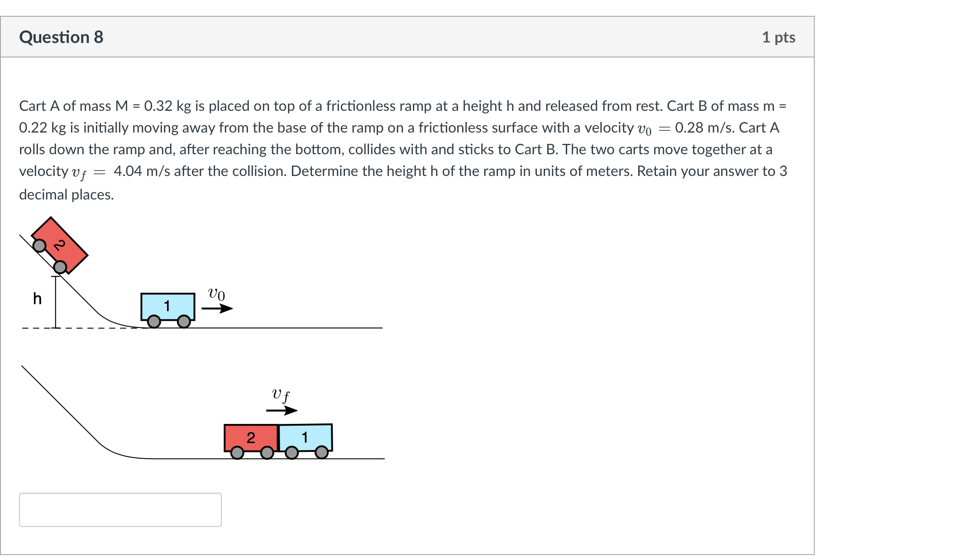Click the answer input field below the diagram
This screenshot has width=975, height=560.
pos(120,510)
